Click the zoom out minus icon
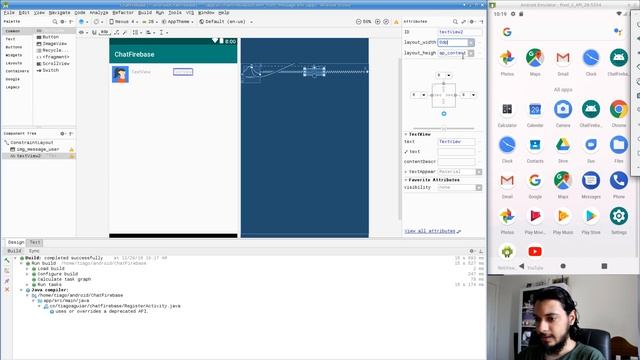The width and height of the screenshot is (640, 360). pyautogui.click(x=358, y=21)
